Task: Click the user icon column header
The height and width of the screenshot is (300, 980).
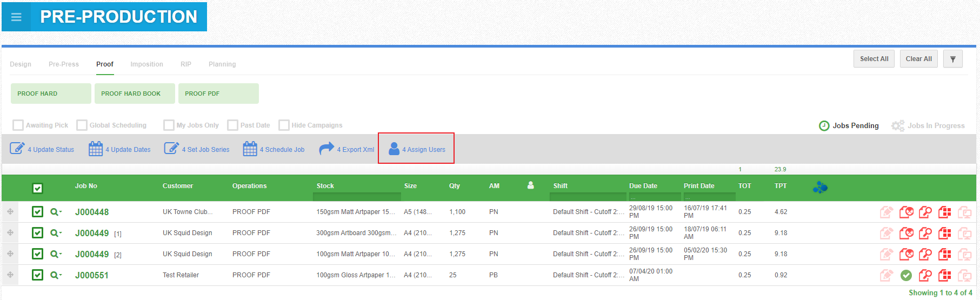Action: (x=531, y=185)
